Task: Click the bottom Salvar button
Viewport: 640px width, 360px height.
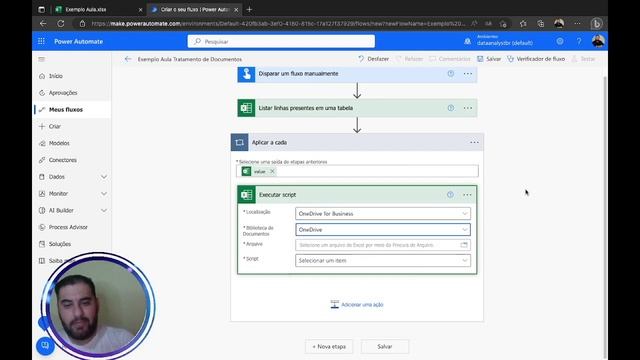Action: click(384, 347)
